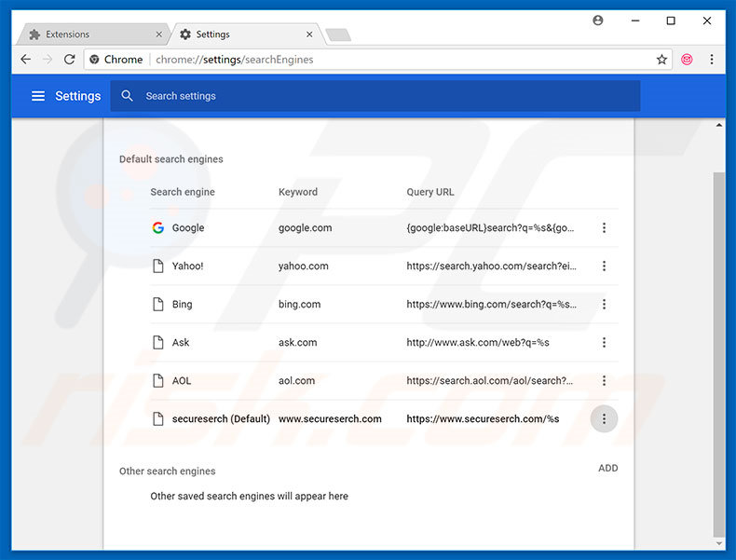736x560 pixels.
Task: Click the Settings title in blue header
Action: tap(78, 96)
